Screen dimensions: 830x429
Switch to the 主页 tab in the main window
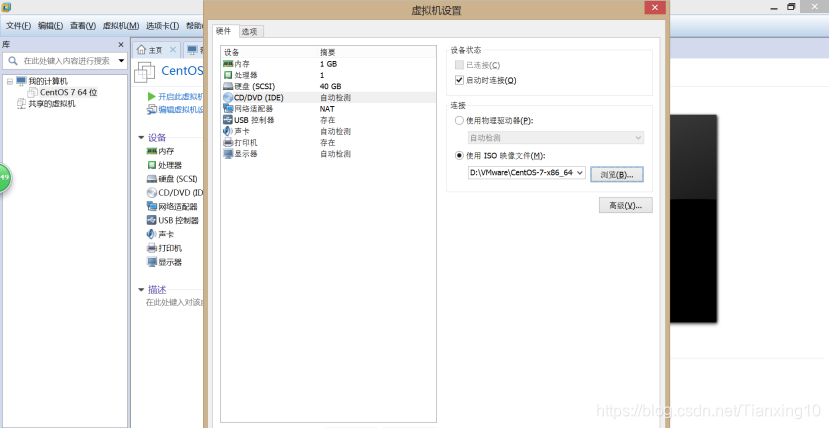click(x=156, y=50)
